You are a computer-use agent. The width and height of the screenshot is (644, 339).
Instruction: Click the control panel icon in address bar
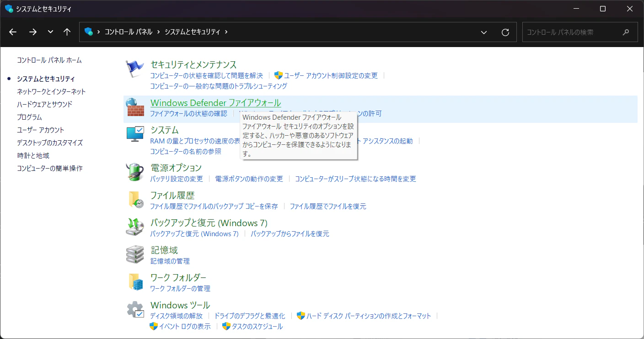point(89,32)
